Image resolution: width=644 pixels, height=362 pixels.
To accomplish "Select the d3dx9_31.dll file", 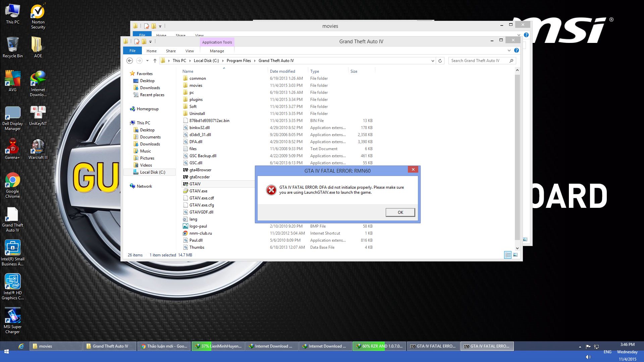I will click(200, 135).
